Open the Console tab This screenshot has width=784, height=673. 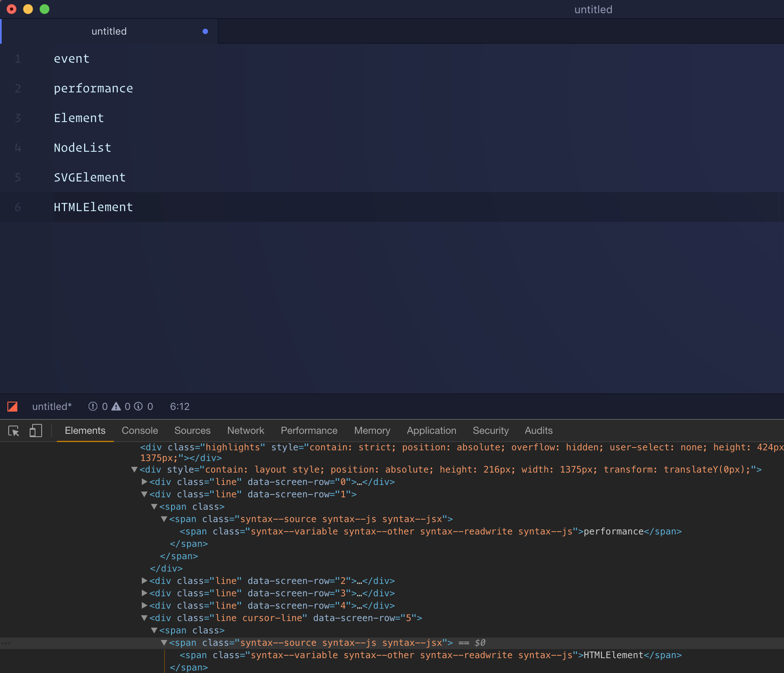[x=140, y=431]
